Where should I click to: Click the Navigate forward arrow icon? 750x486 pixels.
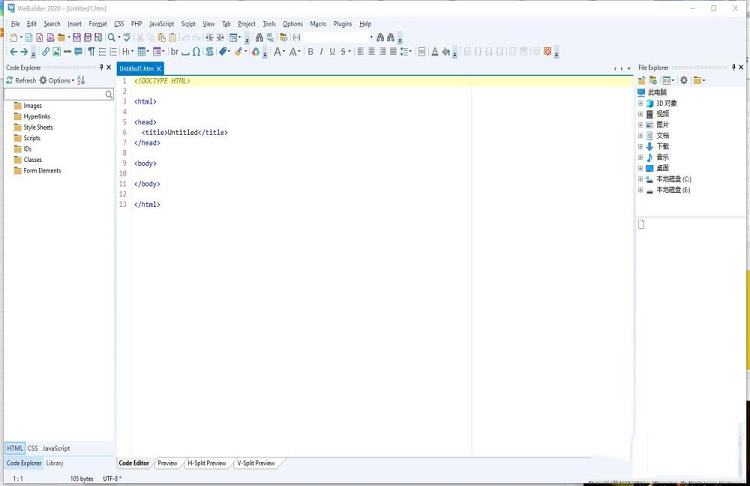click(24, 52)
